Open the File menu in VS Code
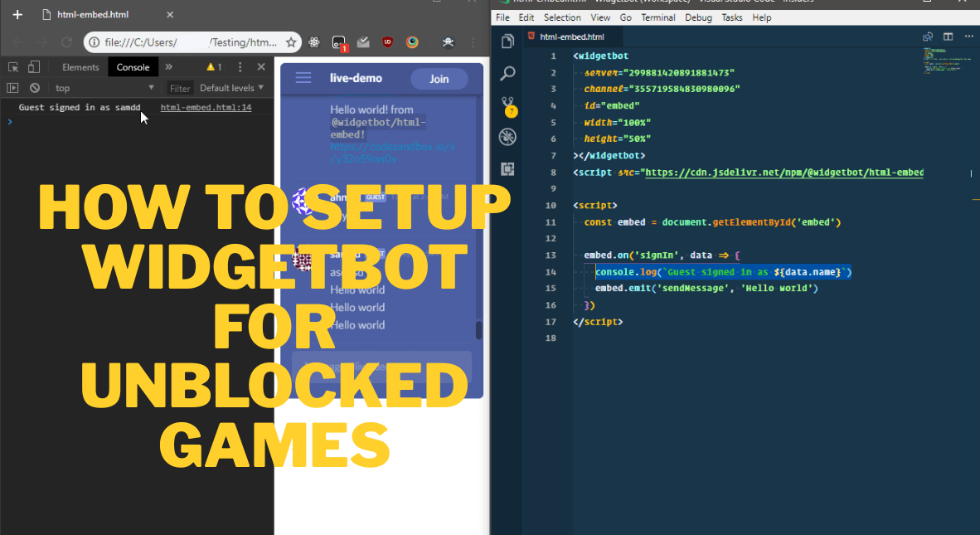 502,17
